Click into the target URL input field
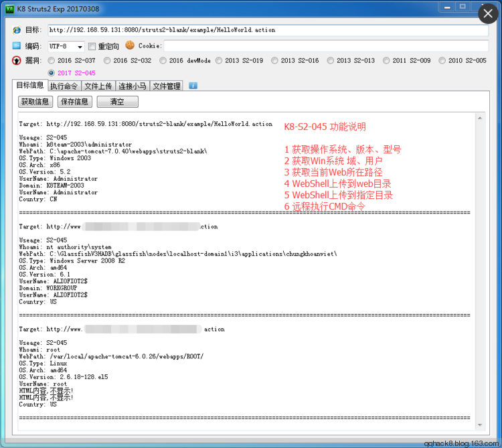This screenshot has height=448, width=502. pos(268,30)
